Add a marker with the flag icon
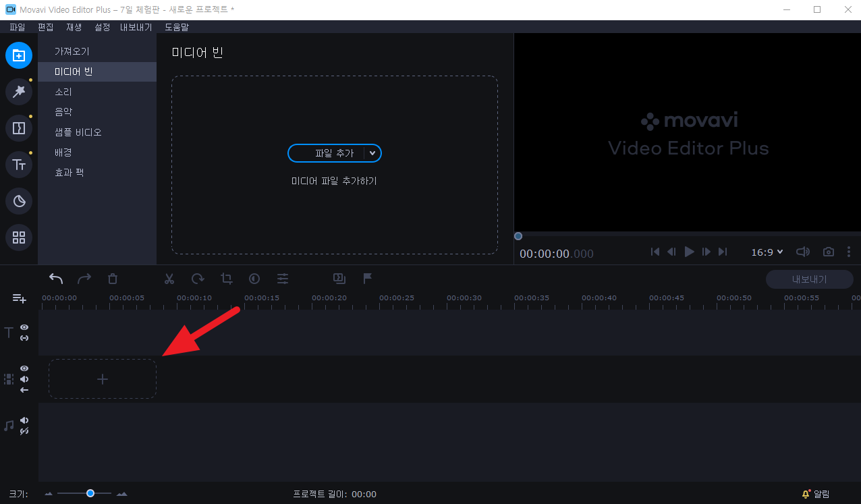Viewport: 861px width, 504px height. coord(368,279)
